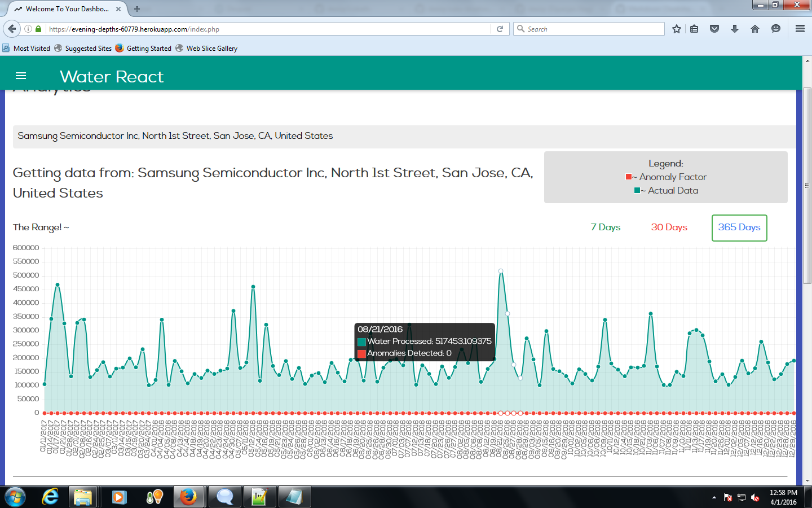Click the Samsung Semiconductor address search field
This screenshot has width=812, height=508.
(404, 136)
